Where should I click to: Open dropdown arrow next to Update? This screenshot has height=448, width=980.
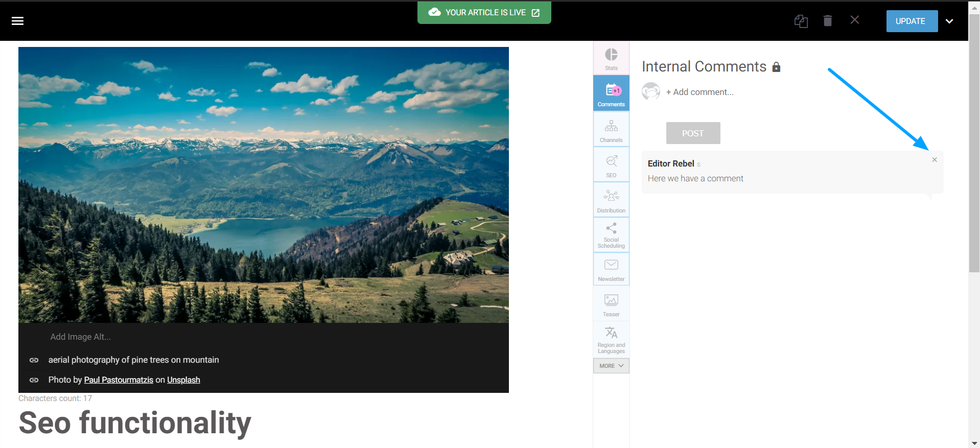coord(950,21)
